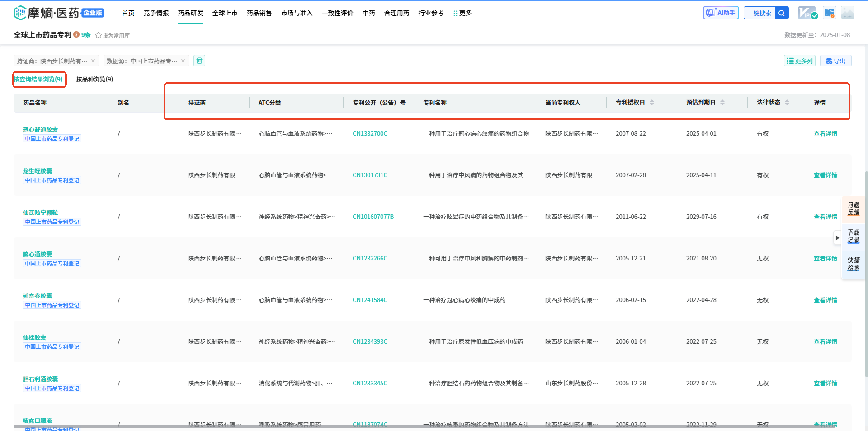This screenshot has height=431, width=868.
Task: Open the 更多 navigation dropdown
Action: tap(462, 13)
